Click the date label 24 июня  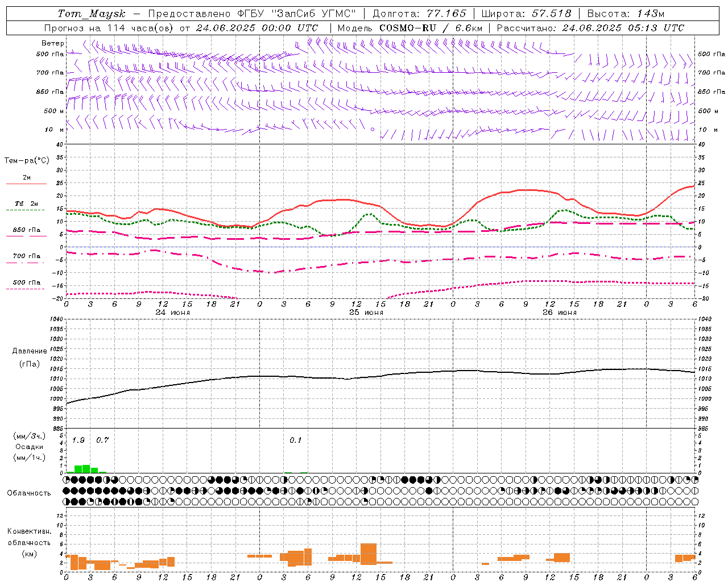(173, 313)
